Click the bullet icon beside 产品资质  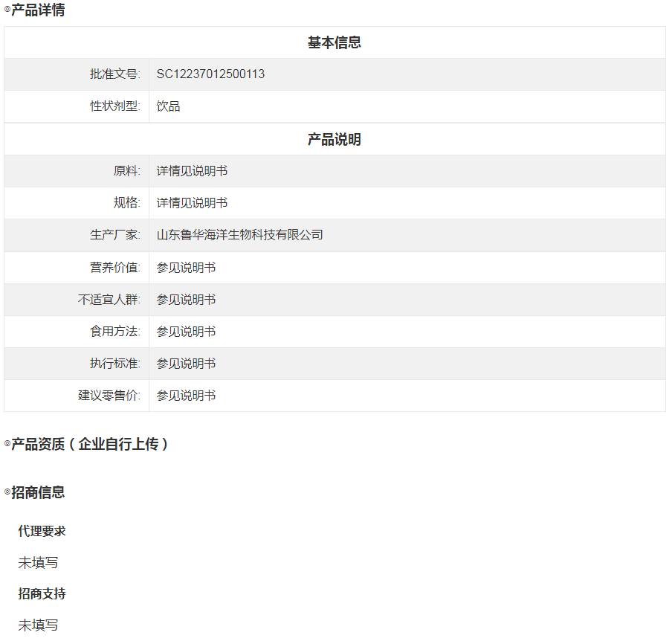point(7,443)
